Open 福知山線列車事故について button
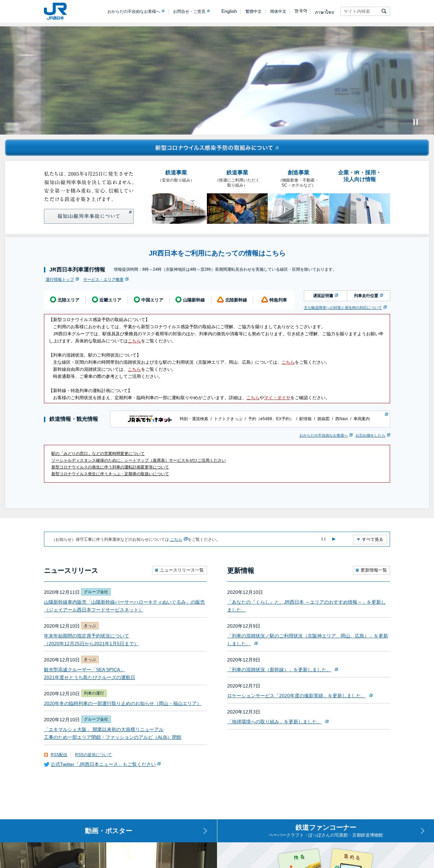 tap(89, 216)
